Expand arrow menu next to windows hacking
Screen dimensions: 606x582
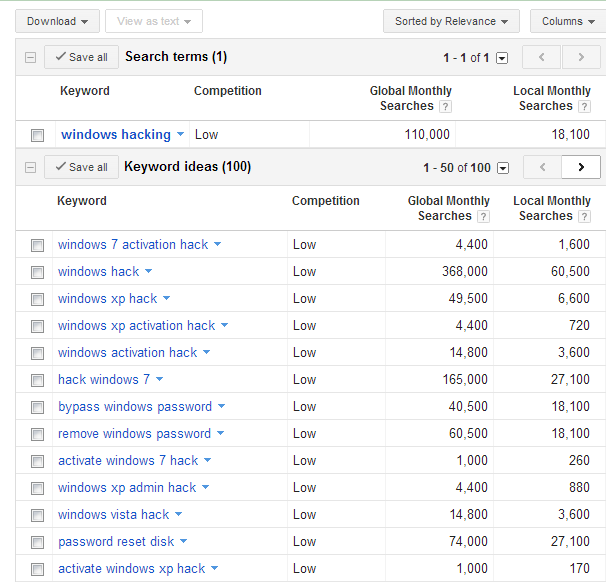click(180, 134)
